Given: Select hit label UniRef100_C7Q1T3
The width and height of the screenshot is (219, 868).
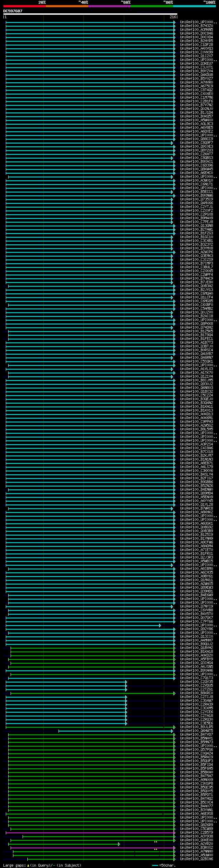Looking at the screenshot, I should coord(196,678).
